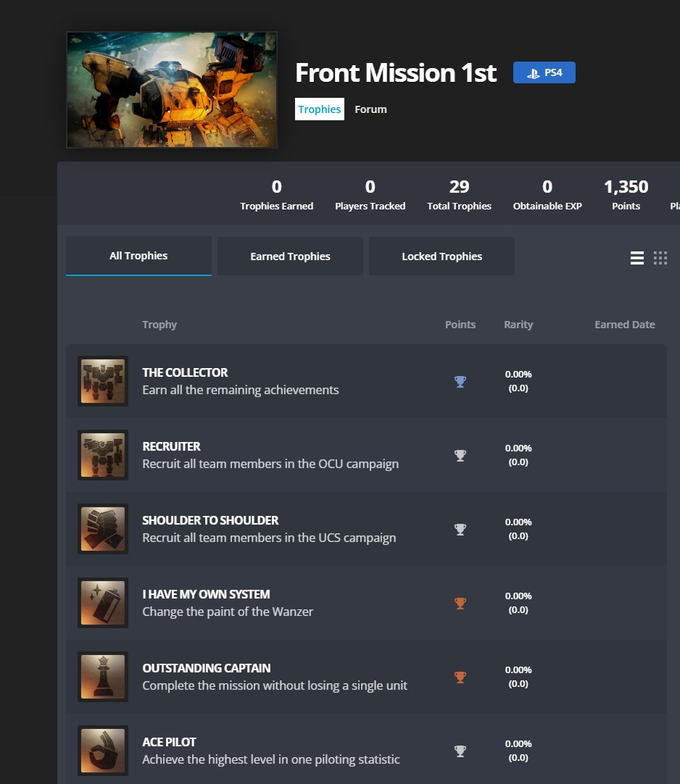Viewport: 680px width, 784px height.
Task: Click the Trophies Earned stat
Action: coord(277,195)
